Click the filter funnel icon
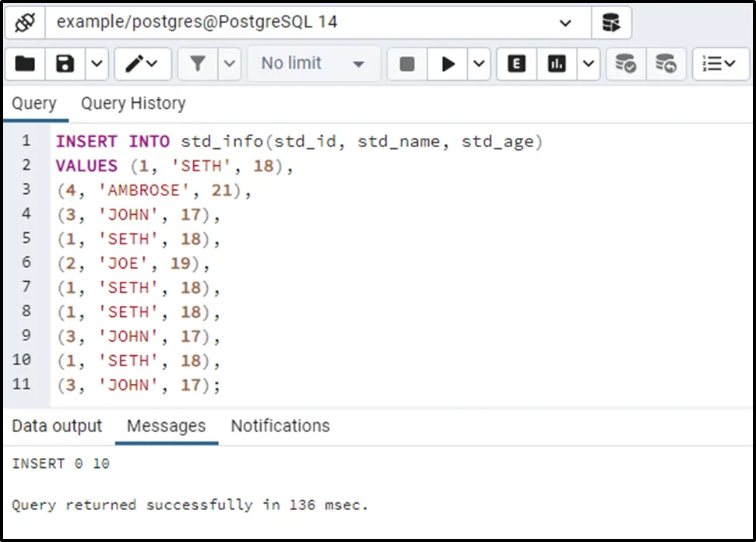Screen dimensions: 756x542 click(x=198, y=64)
